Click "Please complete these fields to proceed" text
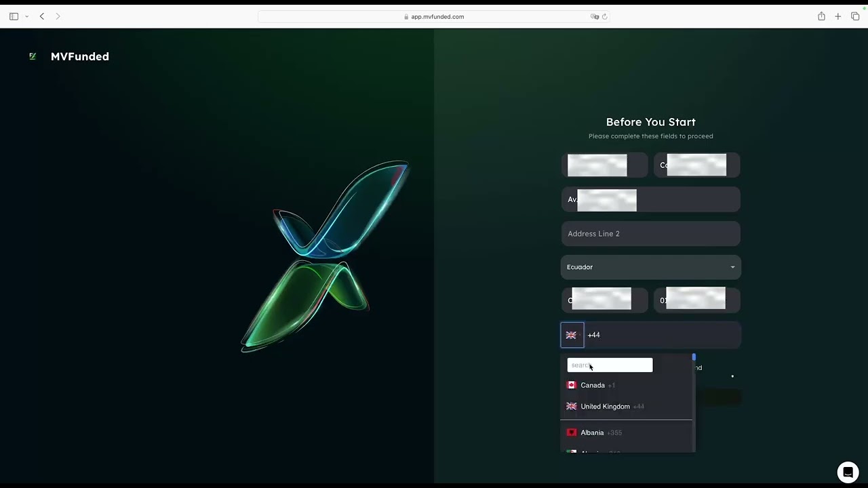 (x=651, y=136)
